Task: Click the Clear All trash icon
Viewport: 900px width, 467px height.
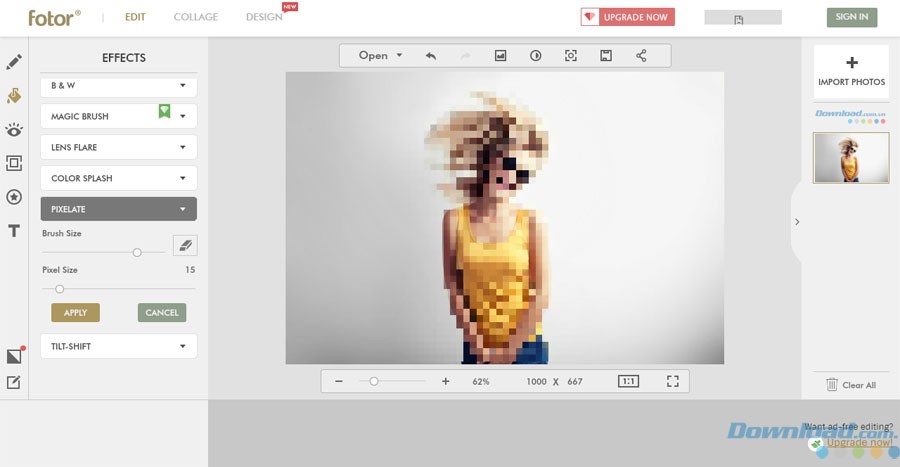Action: (832, 384)
